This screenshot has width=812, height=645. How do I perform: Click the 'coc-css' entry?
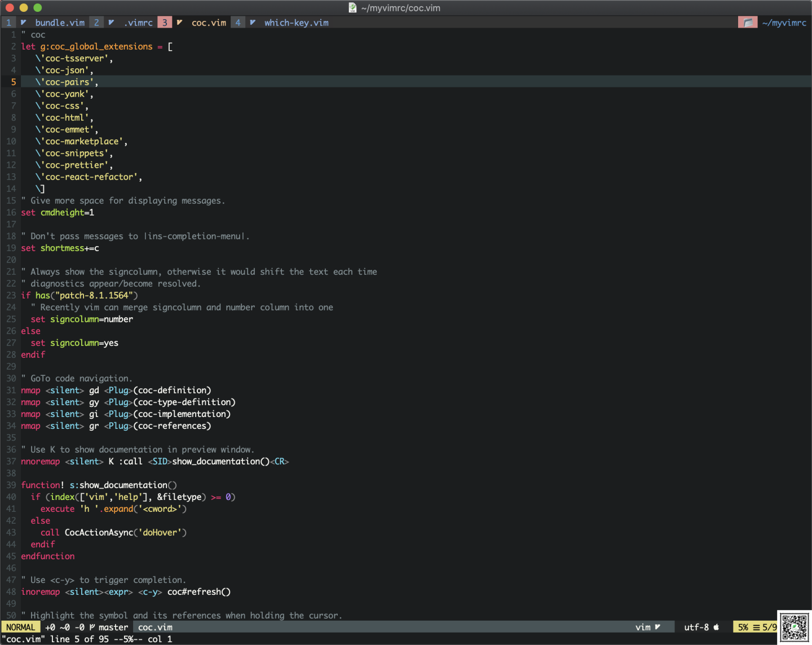(62, 106)
